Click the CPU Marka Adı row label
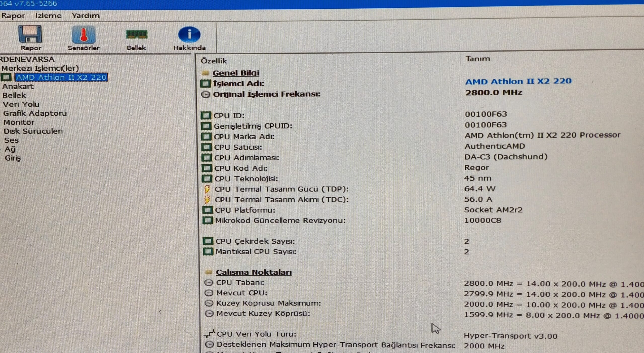Viewport: 644px width, 353px height. [244, 137]
